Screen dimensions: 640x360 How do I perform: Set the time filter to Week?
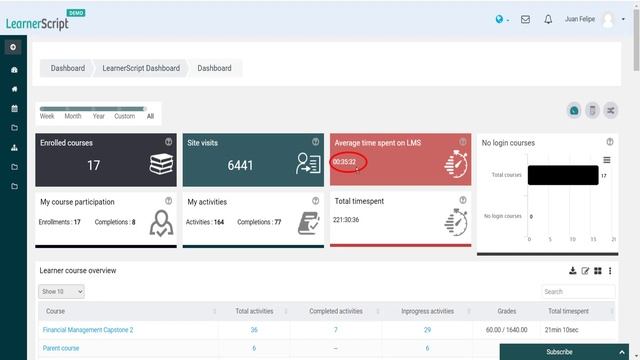(x=47, y=116)
